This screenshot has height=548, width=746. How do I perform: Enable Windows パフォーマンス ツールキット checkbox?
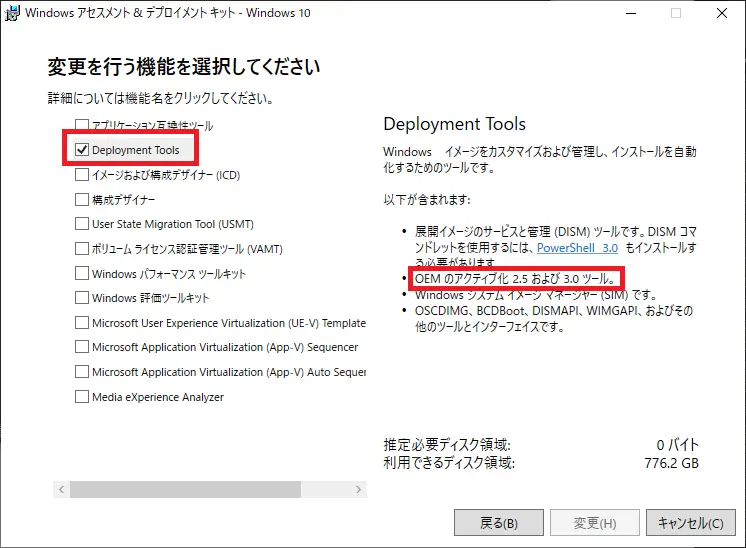(x=82, y=273)
